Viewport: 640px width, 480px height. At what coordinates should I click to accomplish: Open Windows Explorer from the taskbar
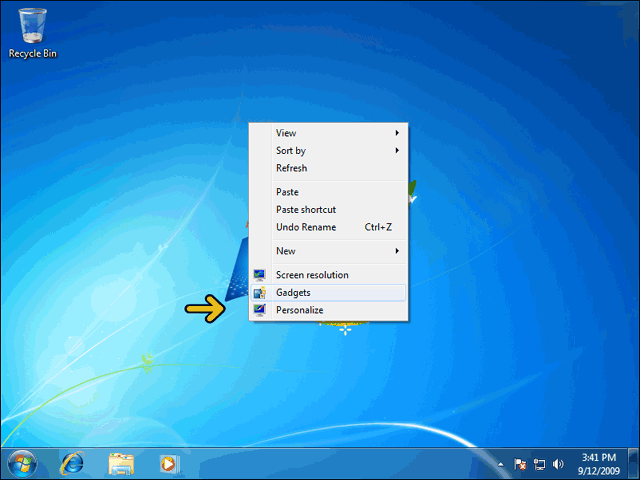(x=121, y=464)
